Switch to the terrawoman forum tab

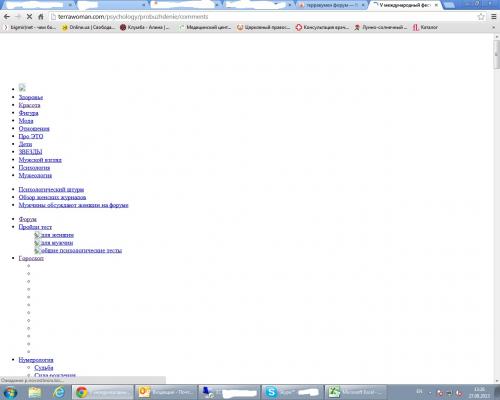point(332,5)
